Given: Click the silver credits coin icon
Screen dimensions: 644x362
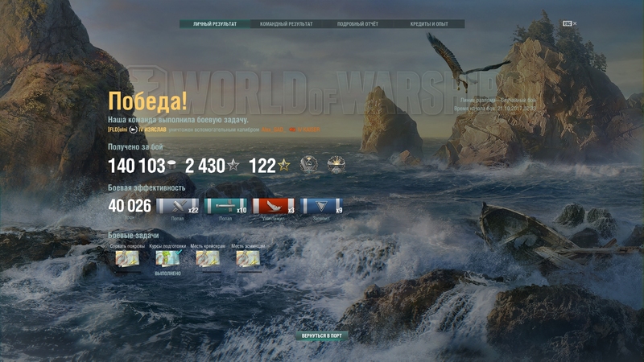Looking at the screenshot, I should pos(171,166).
